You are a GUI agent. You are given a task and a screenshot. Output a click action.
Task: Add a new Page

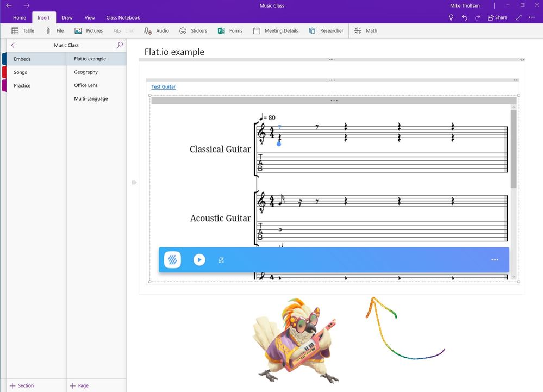79,385
